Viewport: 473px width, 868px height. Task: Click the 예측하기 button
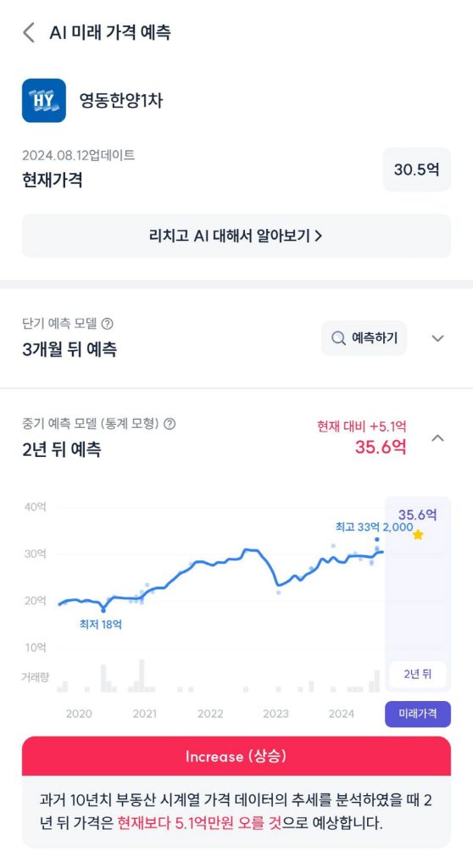364,337
